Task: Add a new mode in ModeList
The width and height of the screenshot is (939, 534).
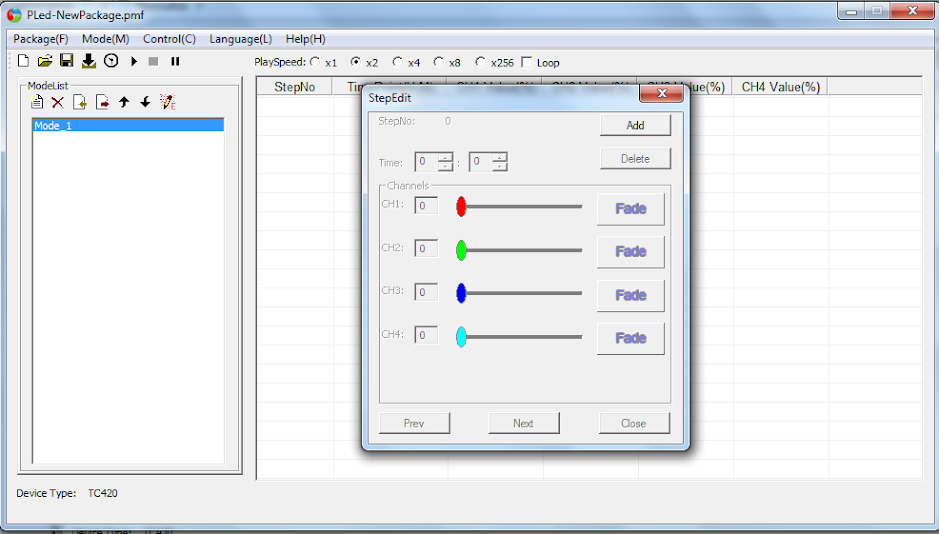Action: pos(37,102)
